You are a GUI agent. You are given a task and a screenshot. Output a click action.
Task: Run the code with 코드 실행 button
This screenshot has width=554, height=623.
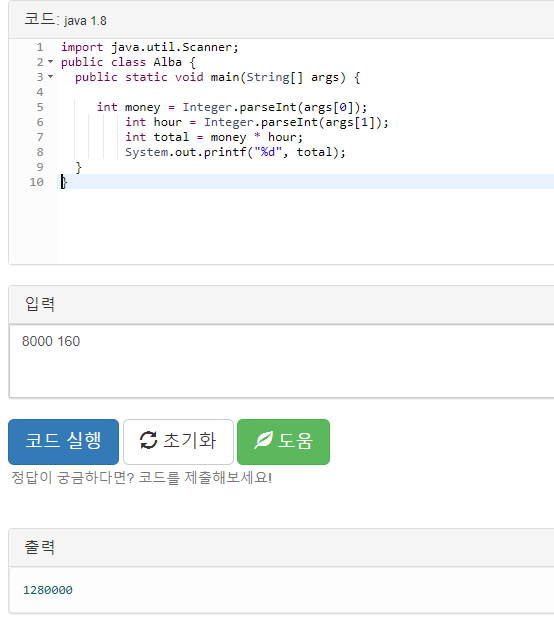tap(63, 441)
